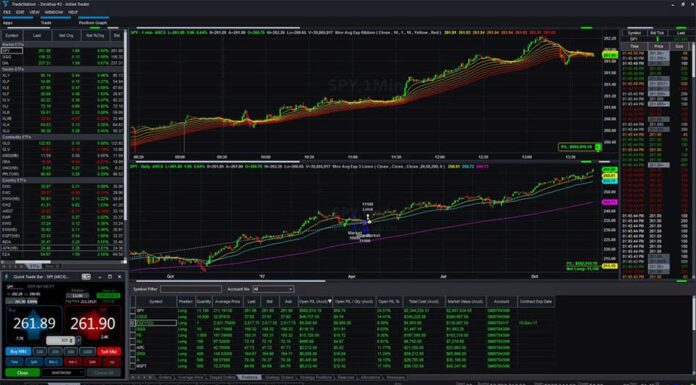Click the TradeStation logo in the title bar
The image size is (696, 385).
tap(5, 4)
